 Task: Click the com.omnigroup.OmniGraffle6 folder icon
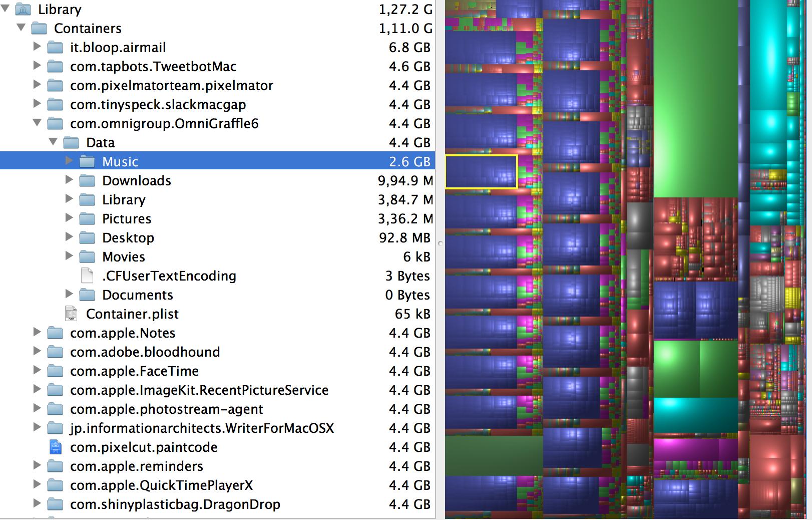click(x=55, y=124)
